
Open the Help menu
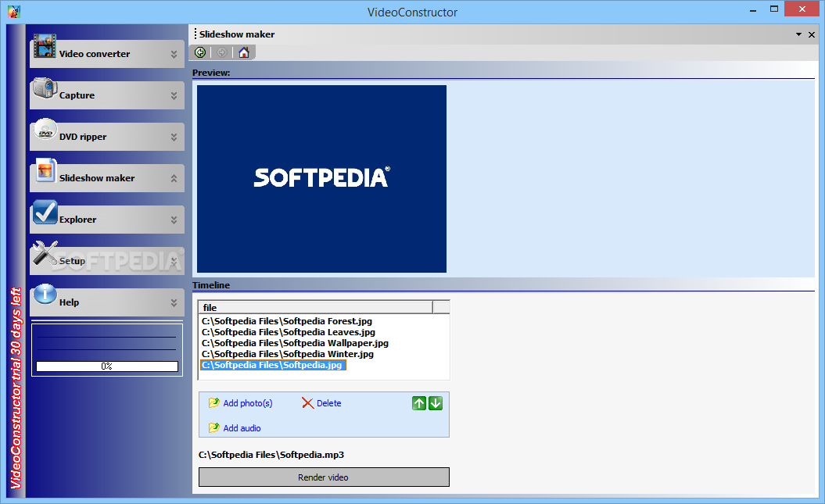[107, 302]
